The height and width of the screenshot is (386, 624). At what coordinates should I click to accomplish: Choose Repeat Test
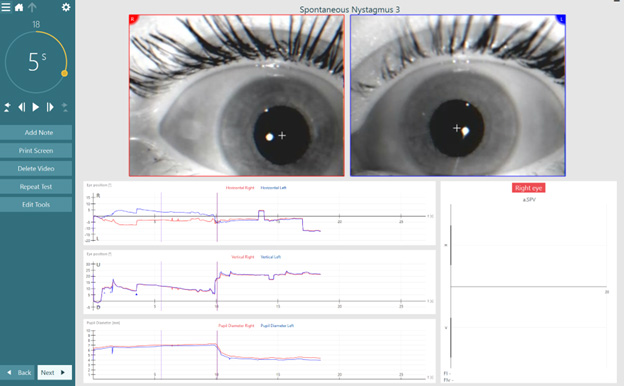pos(36,187)
